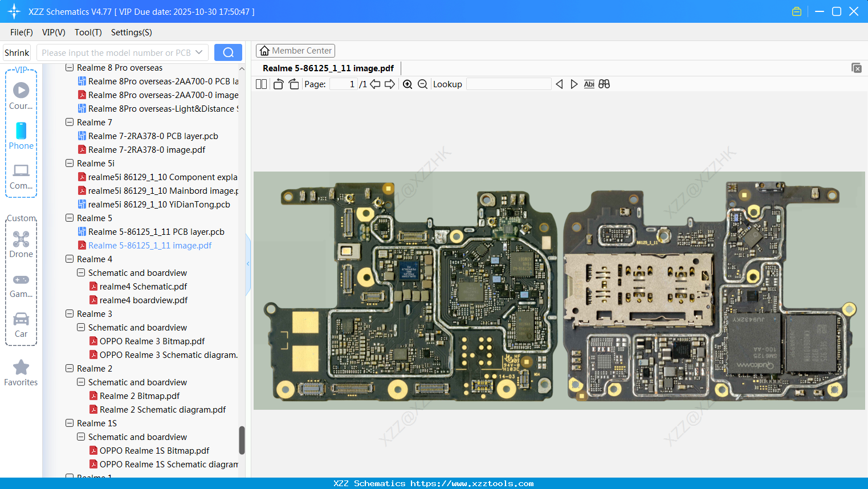This screenshot has height=489, width=868.
Task: Select the Computer category icon
Action: click(x=21, y=176)
